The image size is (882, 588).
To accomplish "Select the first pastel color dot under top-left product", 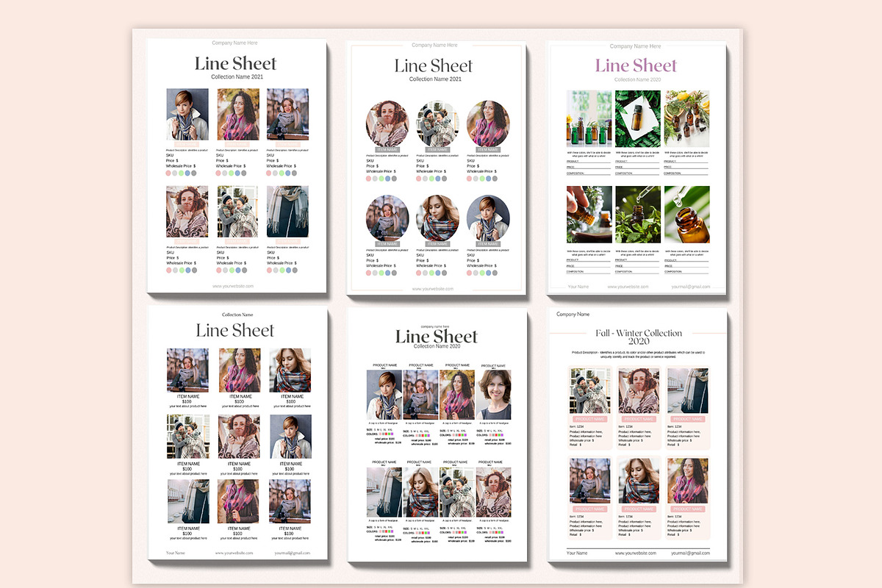I will coord(168,173).
